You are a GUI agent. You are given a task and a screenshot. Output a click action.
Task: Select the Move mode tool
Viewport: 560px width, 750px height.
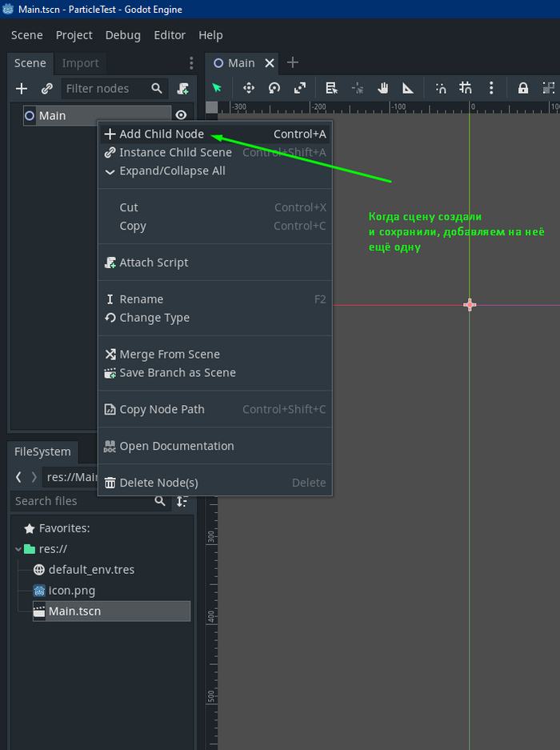(249, 88)
